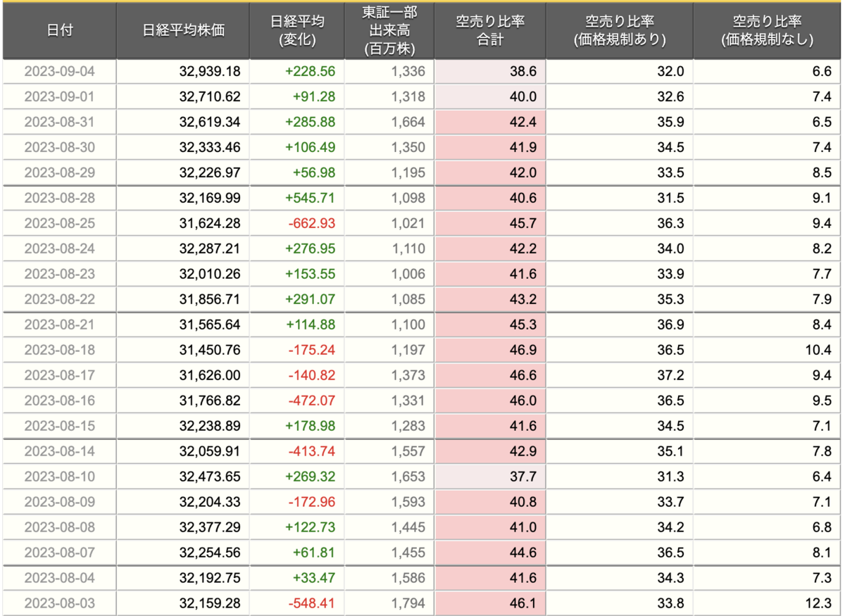
Task: Select the 2023-08-14 date cell
Action: coord(59,451)
